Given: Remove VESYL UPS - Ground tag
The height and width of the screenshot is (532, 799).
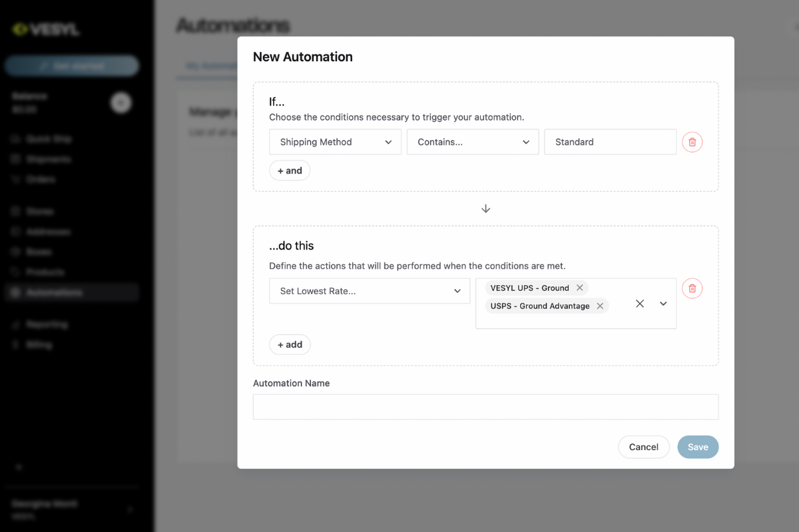Looking at the screenshot, I should (579, 288).
